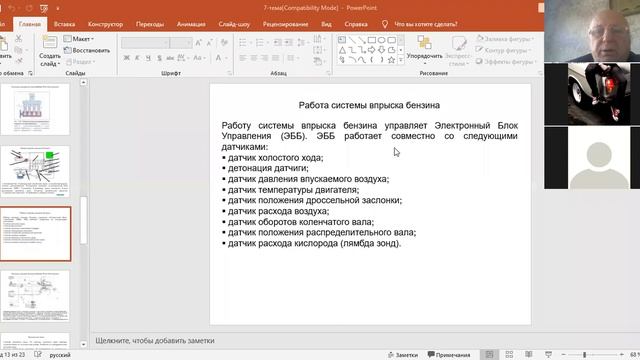The image size is (640, 360).
Task: Switch to the Вставка tab
Action: coord(64,24)
